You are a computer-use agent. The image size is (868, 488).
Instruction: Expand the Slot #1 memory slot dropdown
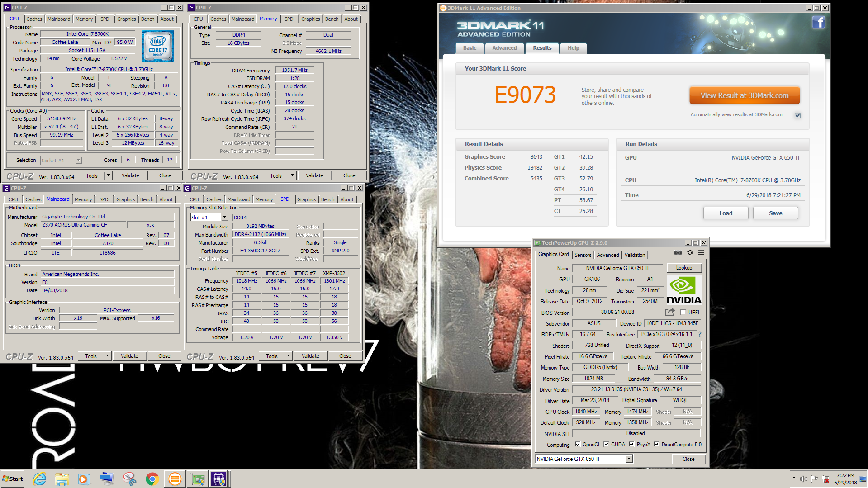pyautogui.click(x=224, y=218)
